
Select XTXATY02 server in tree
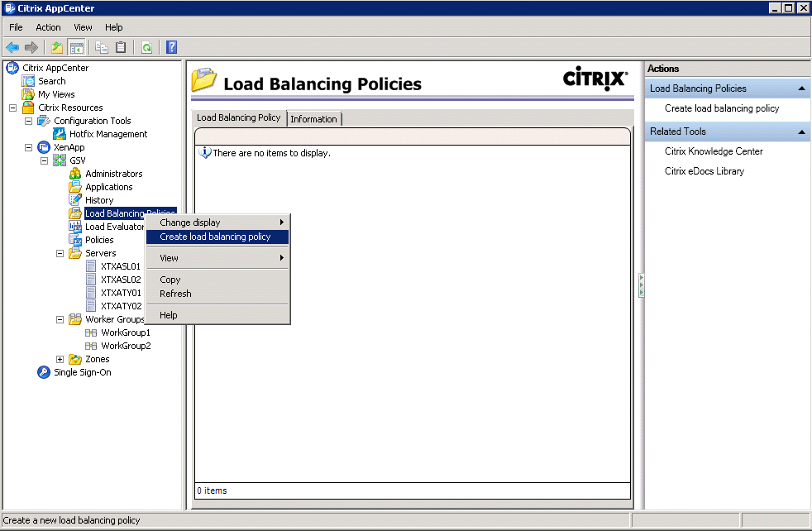coord(122,306)
